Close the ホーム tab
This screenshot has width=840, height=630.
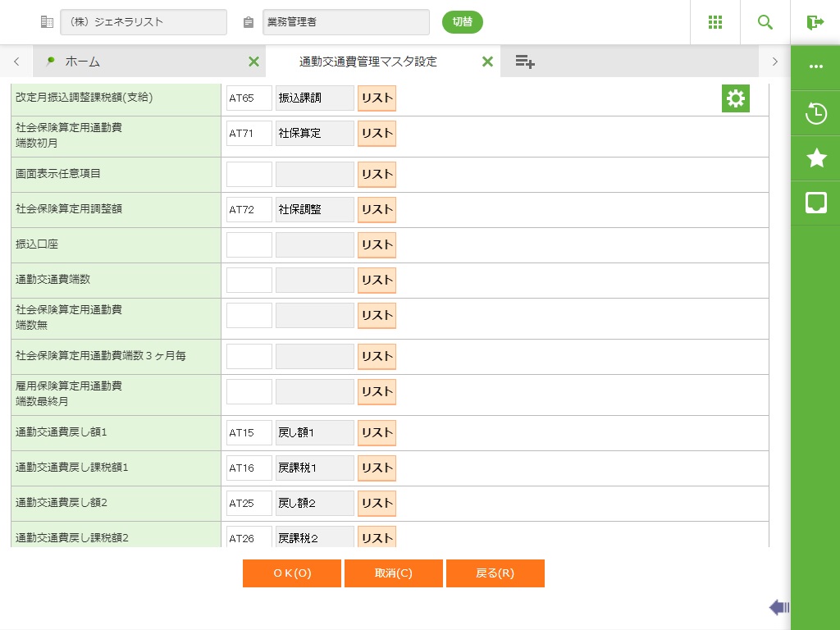click(253, 62)
